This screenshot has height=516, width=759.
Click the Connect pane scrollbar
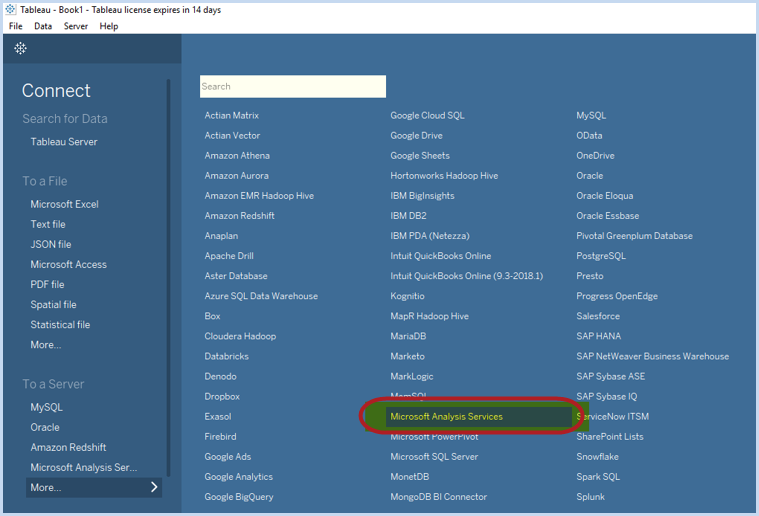pyautogui.click(x=168, y=277)
